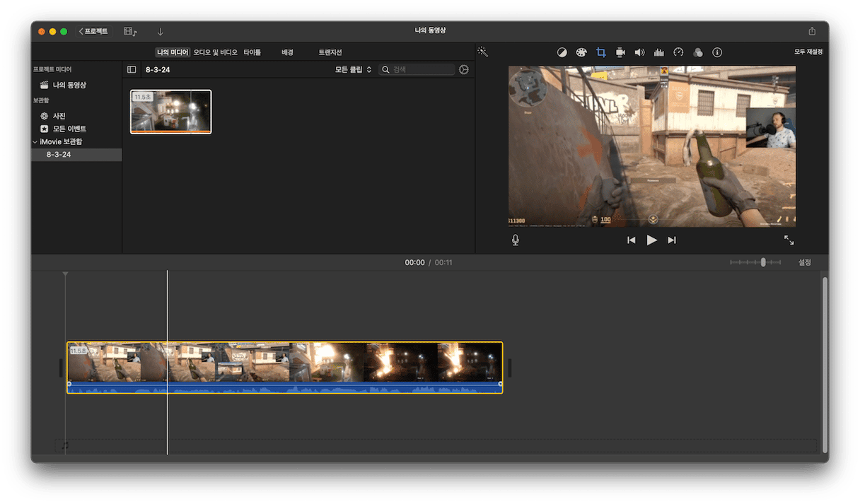Go back to 프로젝트 projects view
The width and height of the screenshot is (860, 504).
pos(93,32)
